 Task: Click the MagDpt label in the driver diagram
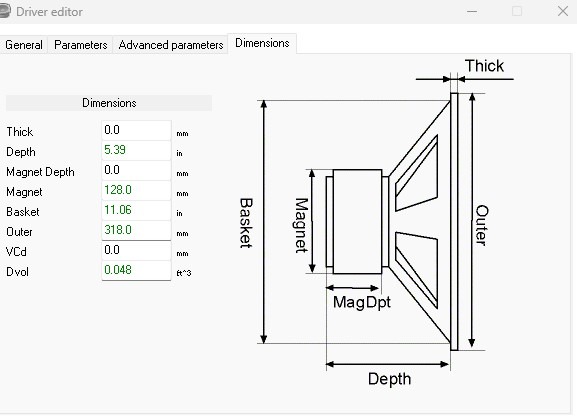tap(362, 302)
